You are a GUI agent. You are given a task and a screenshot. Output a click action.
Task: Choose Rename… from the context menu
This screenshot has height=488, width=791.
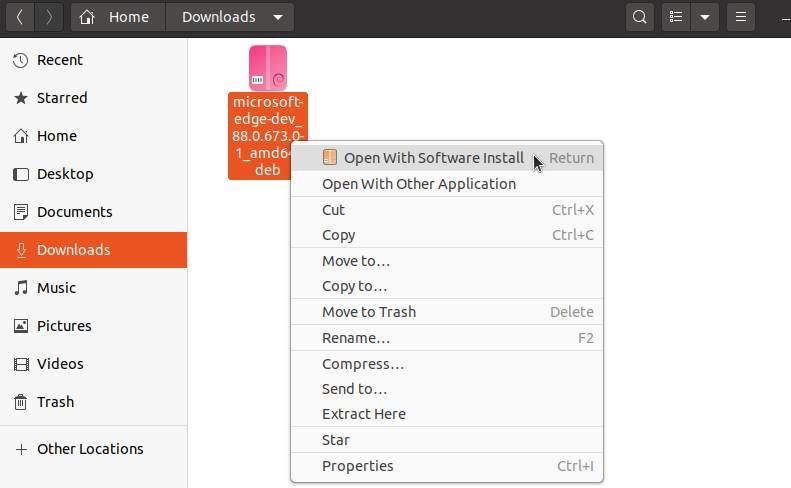coord(447,338)
